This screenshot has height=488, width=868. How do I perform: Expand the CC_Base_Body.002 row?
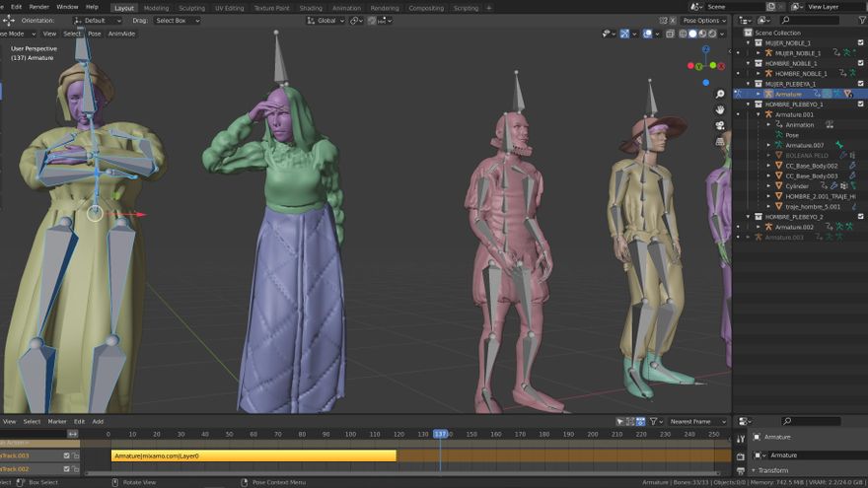tap(769, 166)
